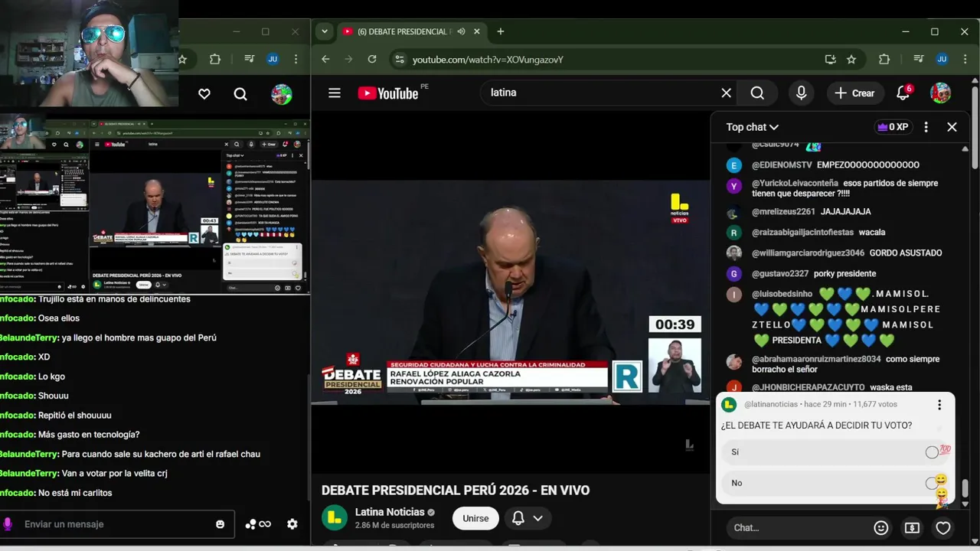Open site information icon in address bar
The height and width of the screenshot is (551, 980).
pos(399,59)
